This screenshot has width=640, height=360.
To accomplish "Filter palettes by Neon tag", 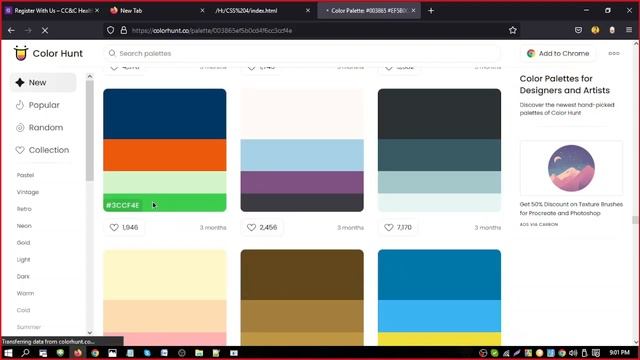I will [24, 226].
